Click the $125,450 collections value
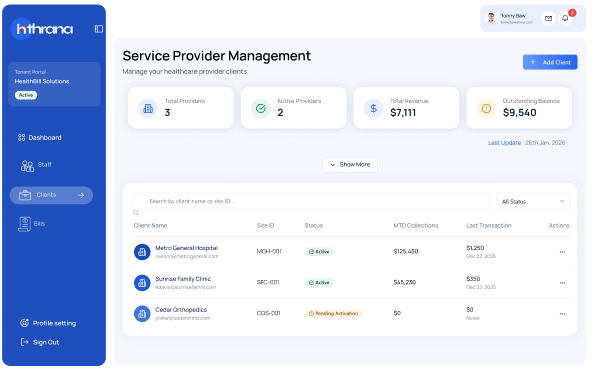 click(406, 251)
